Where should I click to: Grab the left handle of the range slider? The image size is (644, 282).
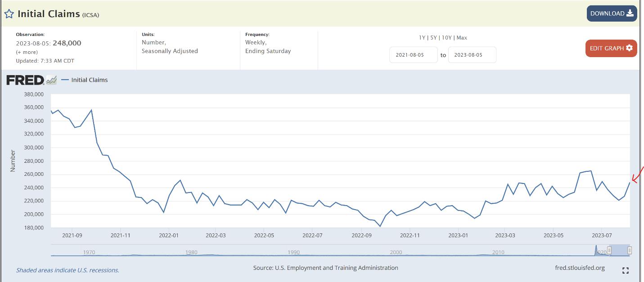click(609, 250)
